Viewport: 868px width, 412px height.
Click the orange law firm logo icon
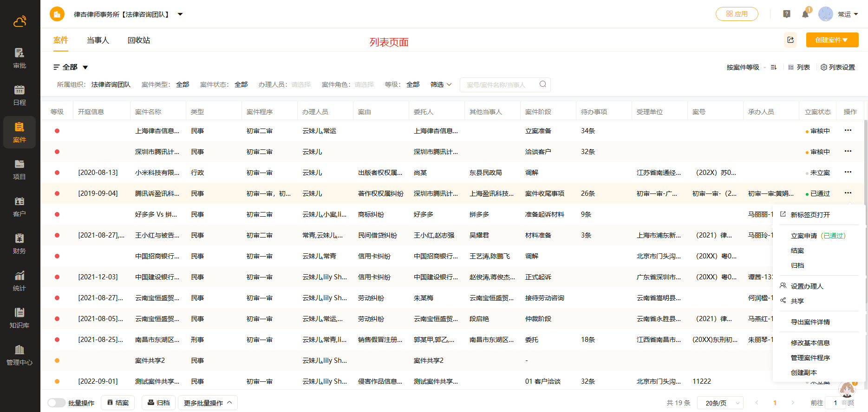tap(57, 14)
